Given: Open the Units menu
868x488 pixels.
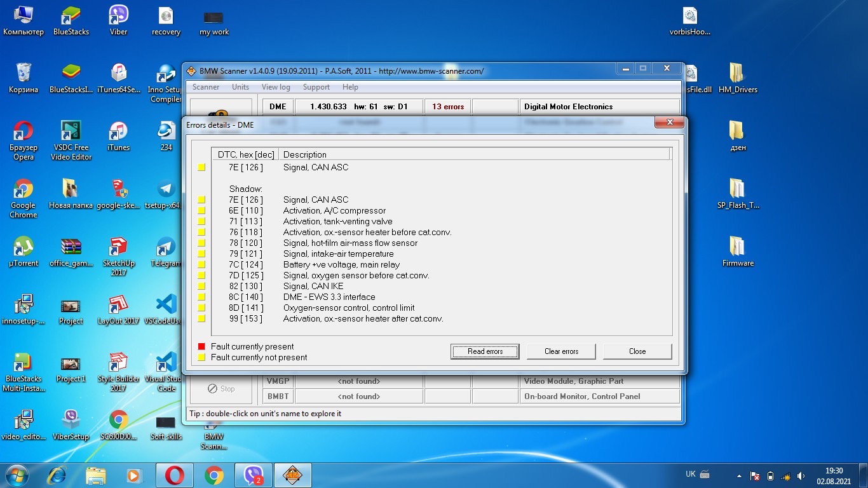Looking at the screenshot, I should tap(240, 87).
